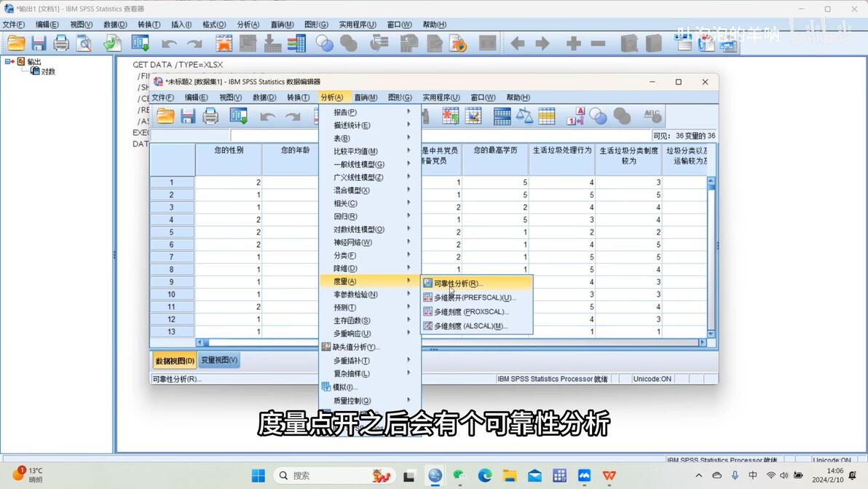Expand 报告(P) submenu
The width and height of the screenshot is (868, 489).
click(x=370, y=112)
